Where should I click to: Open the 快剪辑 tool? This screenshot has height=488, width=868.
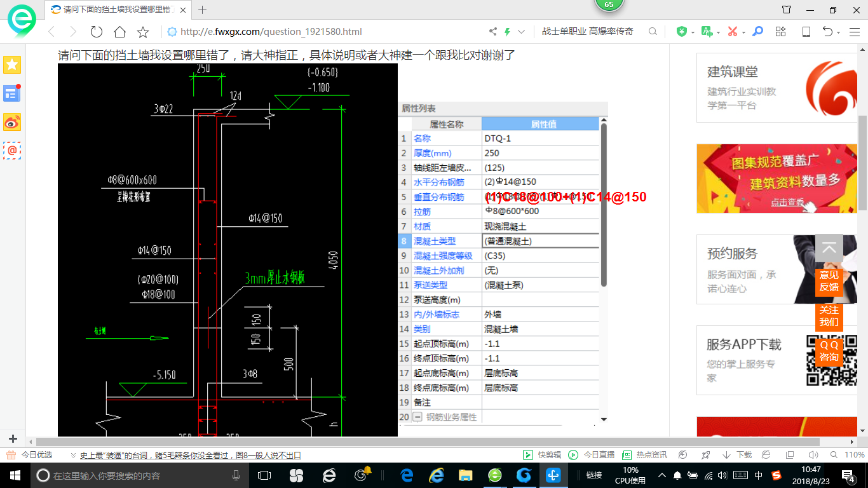542,455
